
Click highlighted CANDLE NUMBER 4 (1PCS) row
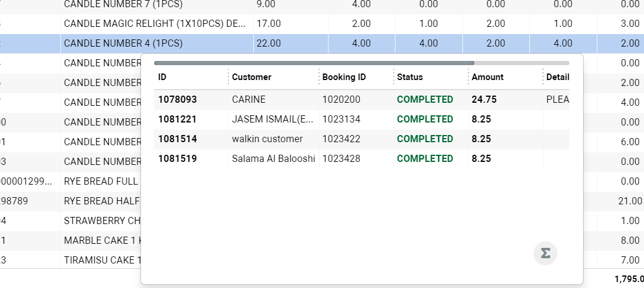[x=123, y=44]
